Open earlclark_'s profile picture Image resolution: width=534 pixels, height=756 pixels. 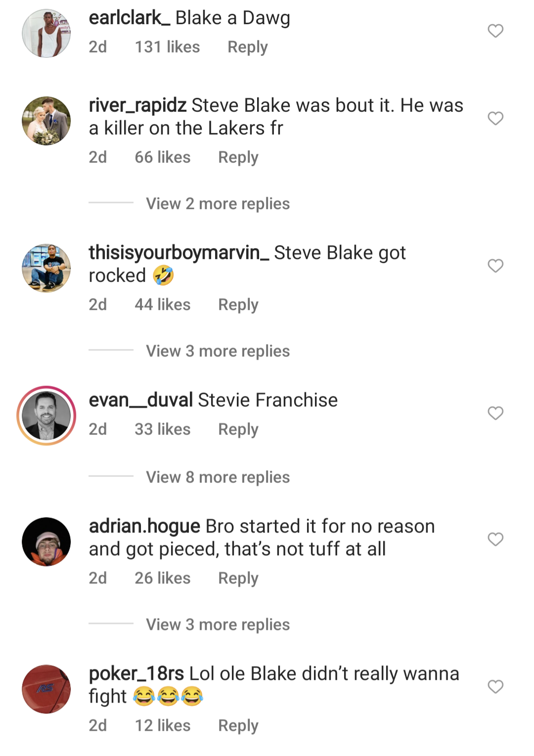(x=46, y=31)
